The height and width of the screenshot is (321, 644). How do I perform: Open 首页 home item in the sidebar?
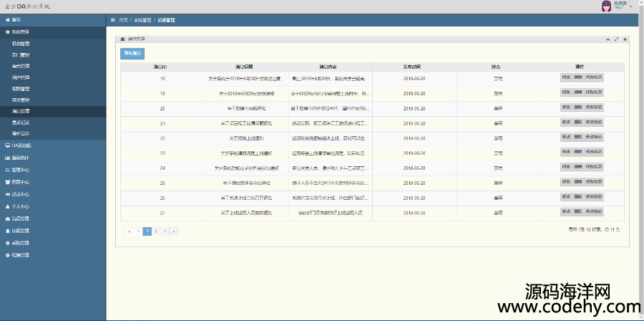(x=53, y=20)
